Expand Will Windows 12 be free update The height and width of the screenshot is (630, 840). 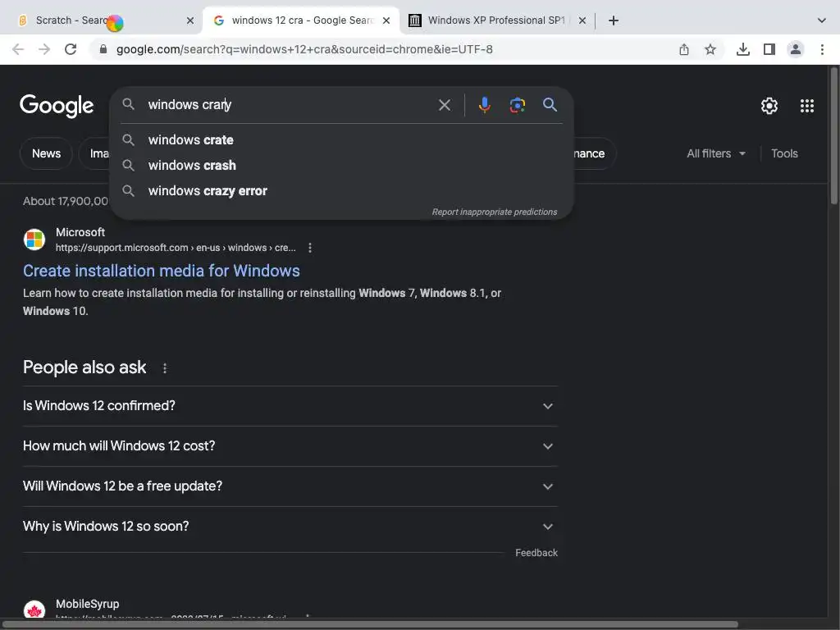pos(290,486)
